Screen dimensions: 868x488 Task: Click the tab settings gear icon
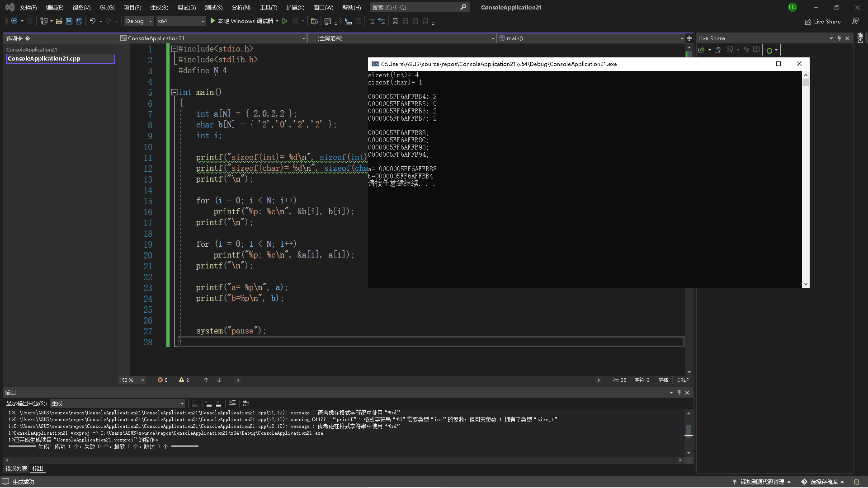28,38
